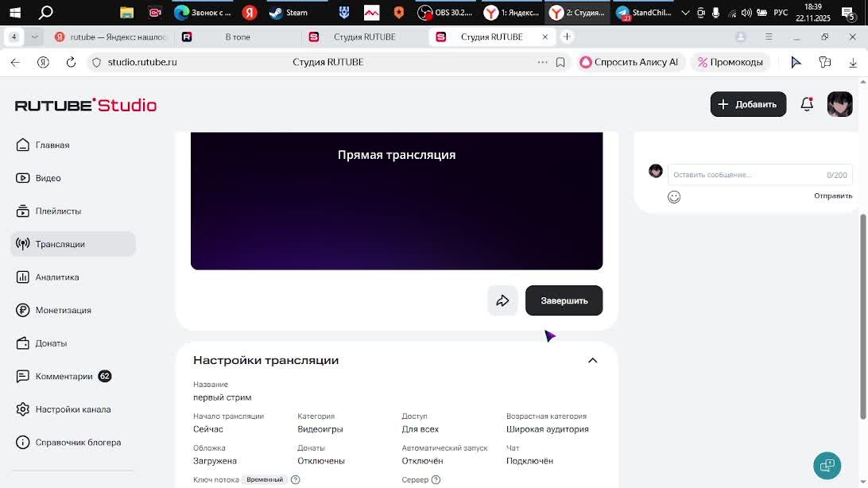This screenshot has width=868, height=488.
Task: Click the Временный key badge
Action: click(265, 480)
